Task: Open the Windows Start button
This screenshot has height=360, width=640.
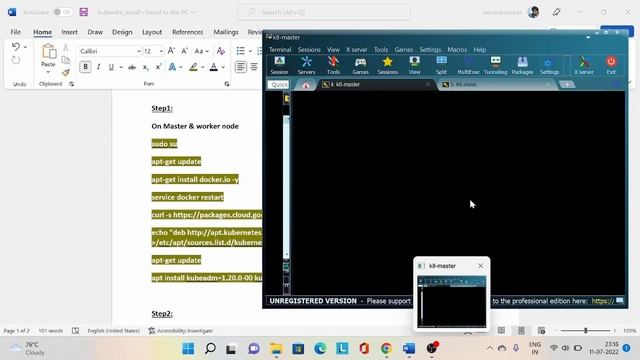Action: (188, 349)
